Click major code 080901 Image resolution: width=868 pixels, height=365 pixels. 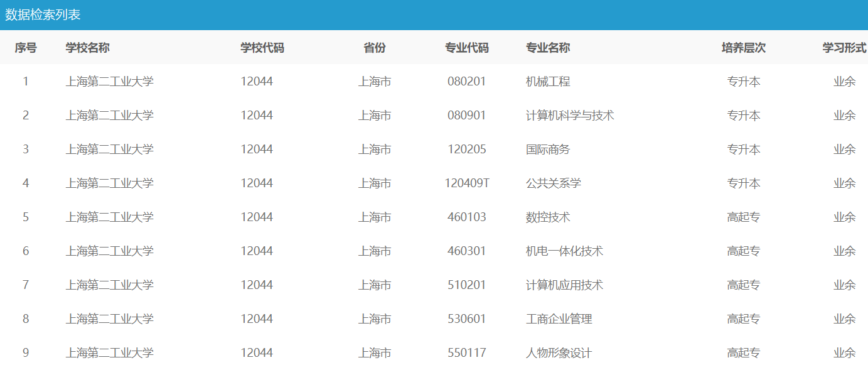pyautogui.click(x=467, y=115)
